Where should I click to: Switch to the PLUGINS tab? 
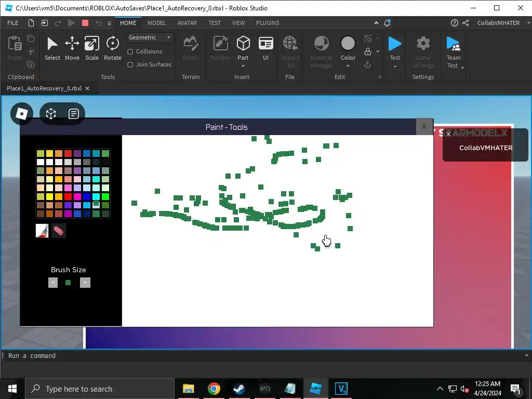click(x=268, y=23)
